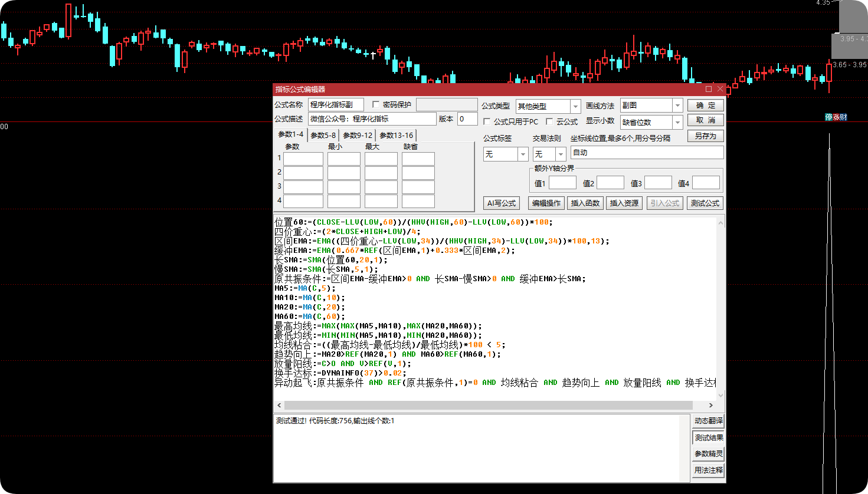
Task: Click the 取消 button
Action: pyautogui.click(x=706, y=120)
